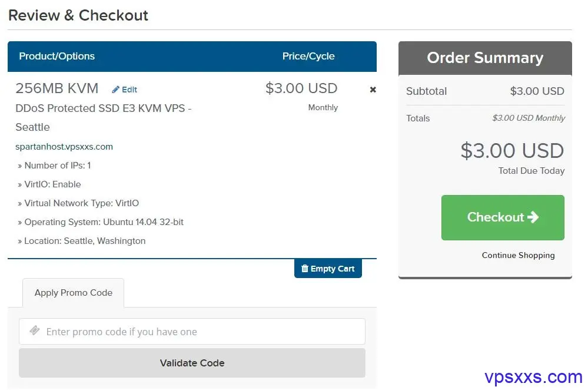The width and height of the screenshot is (588, 390).
Task: Focus the Enter promo code input field
Action: click(x=200, y=332)
